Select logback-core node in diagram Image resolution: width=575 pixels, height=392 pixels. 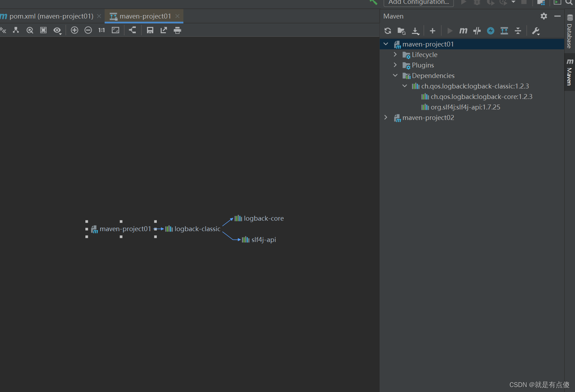(x=259, y=219)
